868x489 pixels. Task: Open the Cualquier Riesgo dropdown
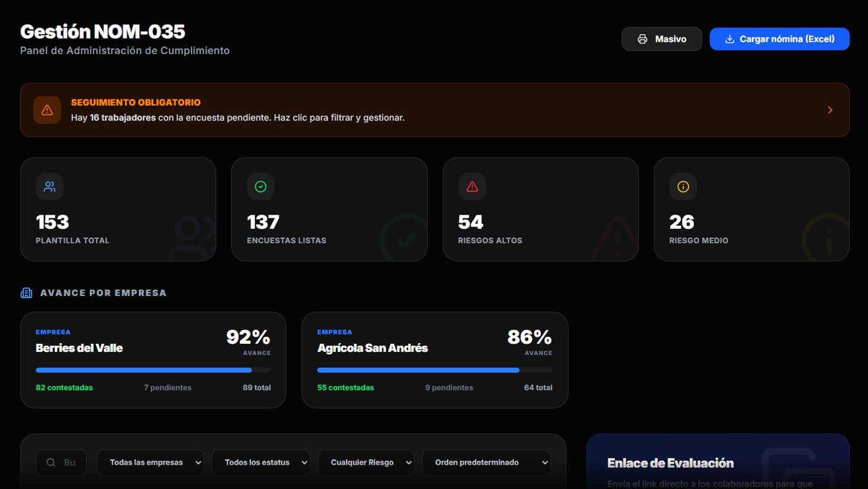pos(366,462)
